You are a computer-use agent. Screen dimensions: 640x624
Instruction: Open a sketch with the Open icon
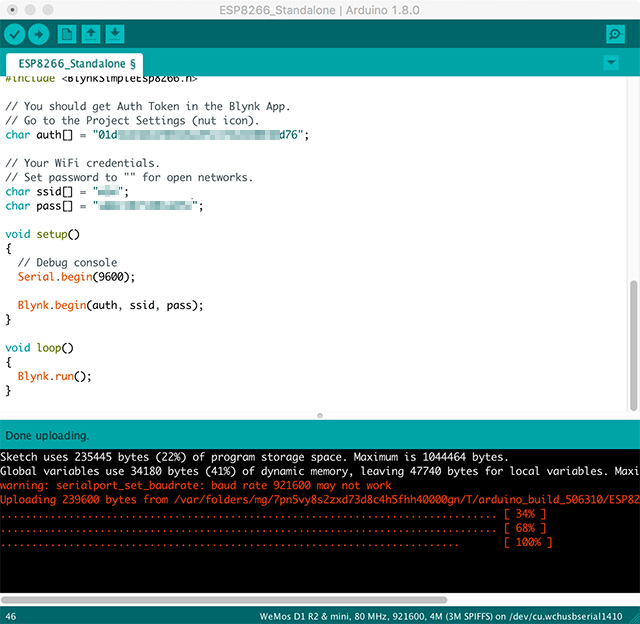[91, 34]
